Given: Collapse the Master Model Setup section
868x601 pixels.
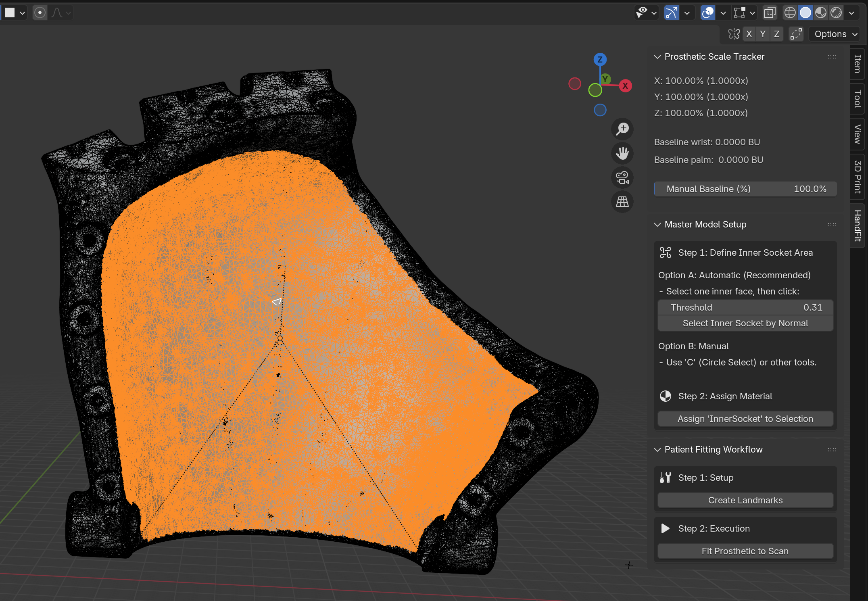Looking at the screenshot, I should (658, 225).
